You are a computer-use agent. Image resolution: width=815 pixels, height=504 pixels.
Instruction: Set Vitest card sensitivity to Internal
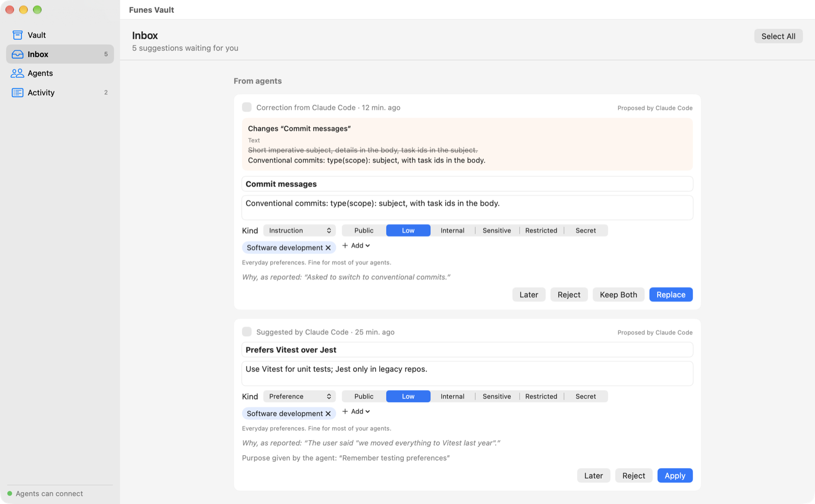452,397
